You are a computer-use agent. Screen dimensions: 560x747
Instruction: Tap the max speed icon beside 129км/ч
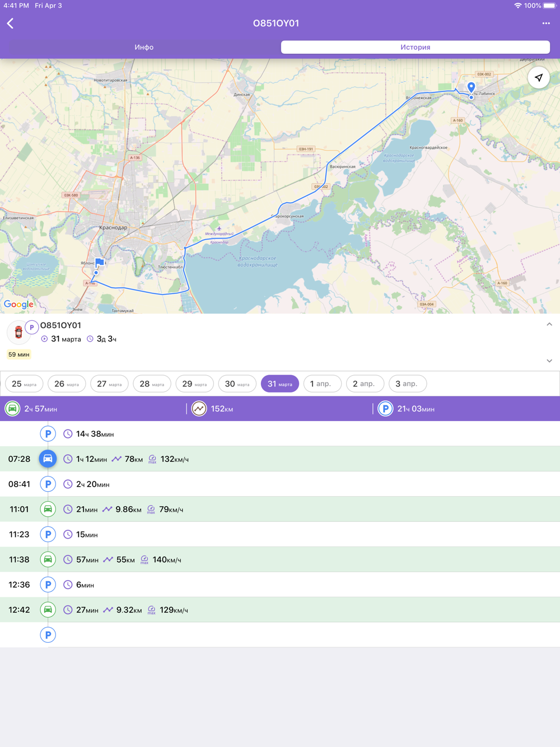tap(152, 610)
